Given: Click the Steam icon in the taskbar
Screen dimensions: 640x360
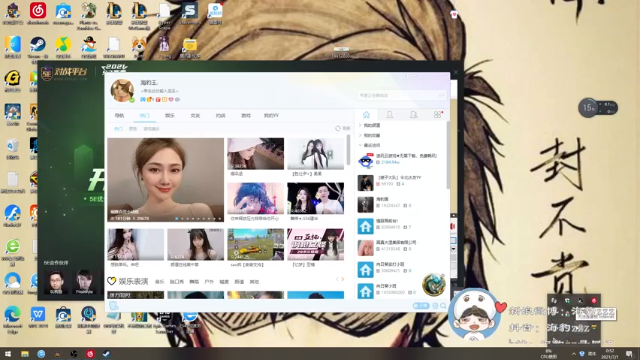Looking at the screenshot, I should pyautogui.click(x=107, y=354).
